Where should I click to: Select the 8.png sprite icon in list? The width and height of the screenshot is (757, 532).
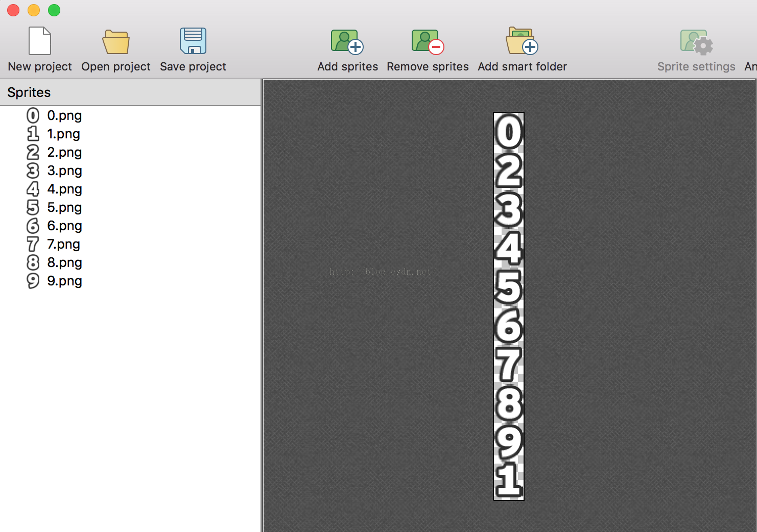pyautogui.click(x=33, y=262)
